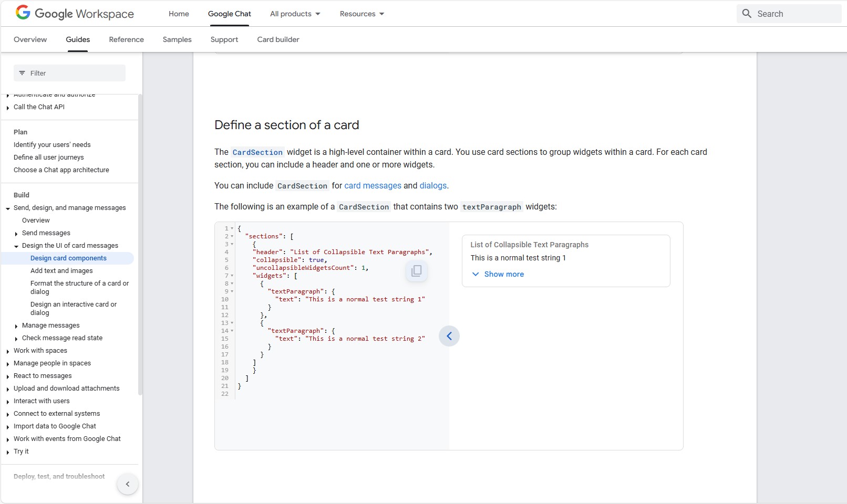Collapse the side navigation panel

point(128,484)
